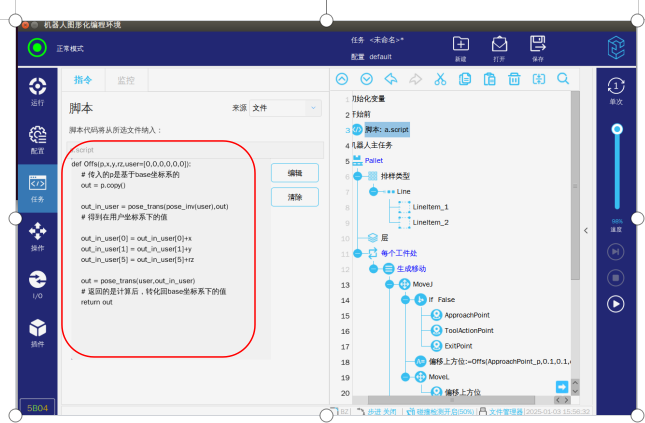Image resolution: width=645 pixels, height=423 pixels.
Task: Open the 运行 (Run) sidebar panel
Action: 37,91
